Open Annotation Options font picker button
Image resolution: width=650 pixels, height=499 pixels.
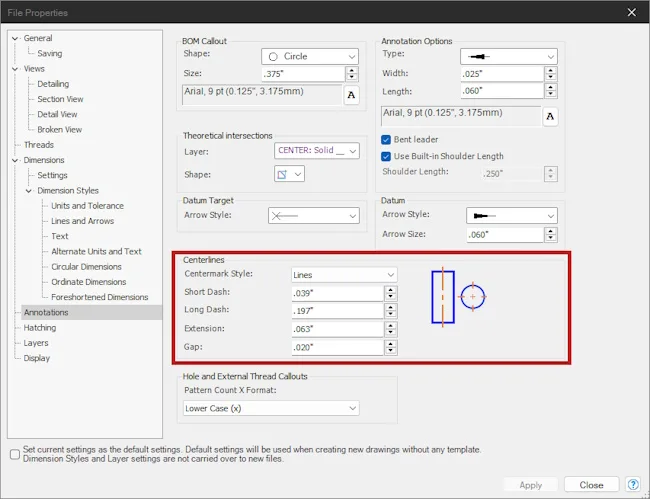pyautogui.click(x=550, y=116)
